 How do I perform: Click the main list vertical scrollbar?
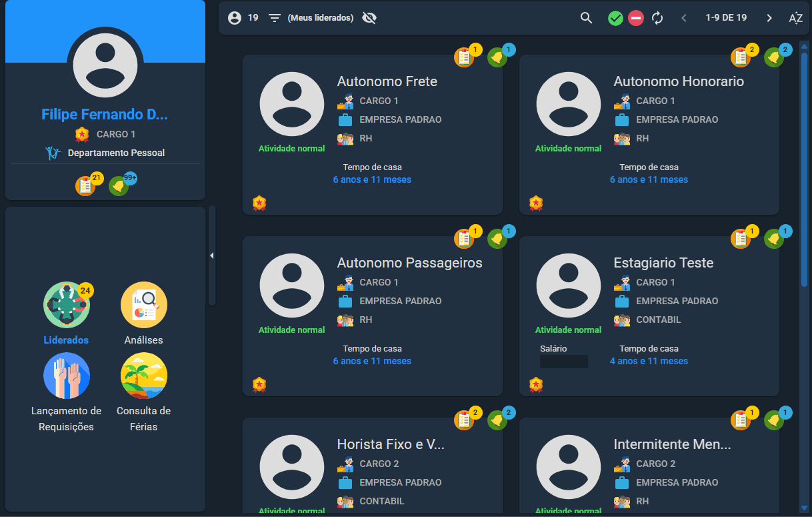click(804, 170)
